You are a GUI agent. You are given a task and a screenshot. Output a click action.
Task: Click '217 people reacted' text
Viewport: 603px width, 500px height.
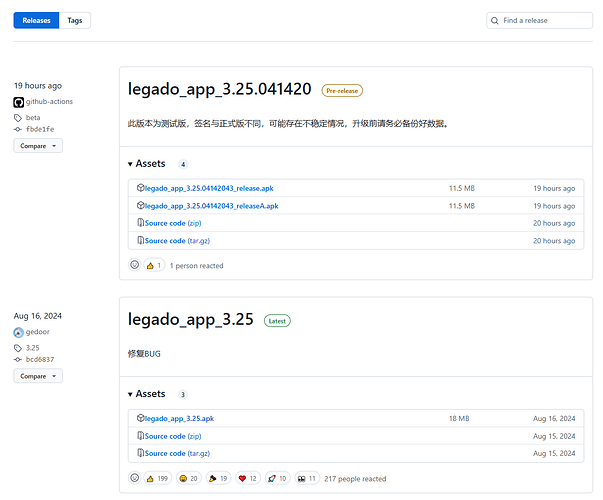pos(355,479)
